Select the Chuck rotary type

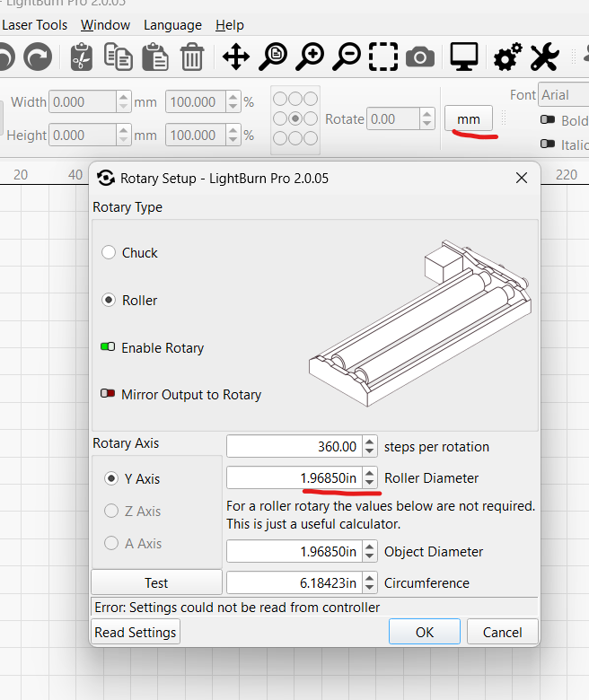coord(110,253)
